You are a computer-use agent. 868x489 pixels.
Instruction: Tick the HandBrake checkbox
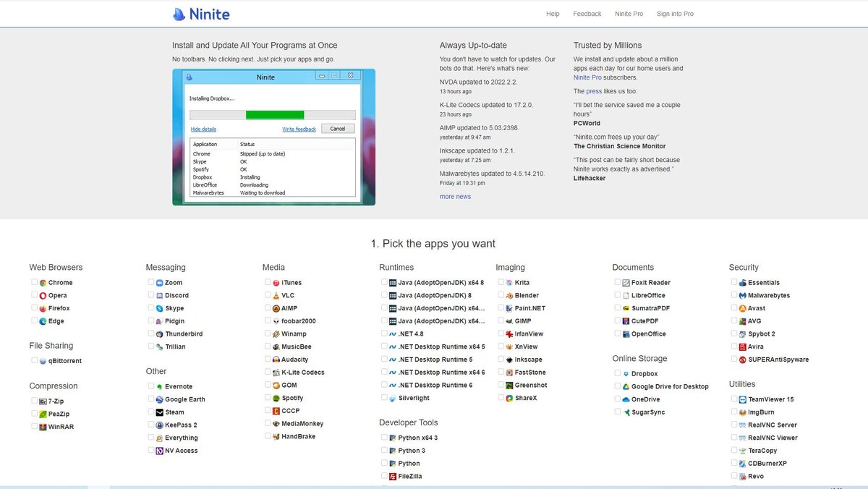tap(268, 436)
